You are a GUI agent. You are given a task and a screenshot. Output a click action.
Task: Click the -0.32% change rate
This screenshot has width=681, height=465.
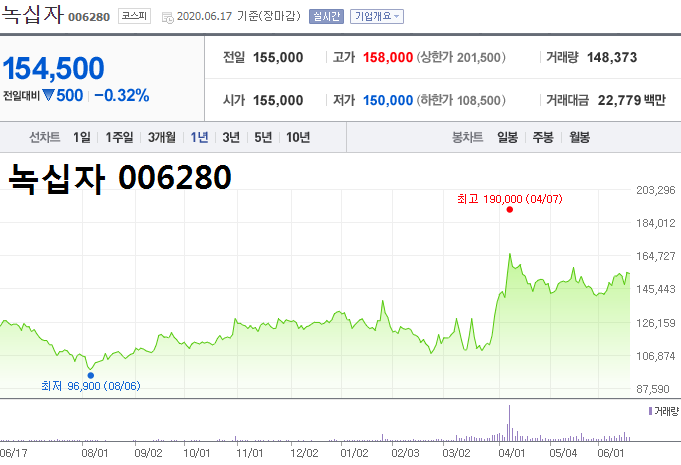122,96
